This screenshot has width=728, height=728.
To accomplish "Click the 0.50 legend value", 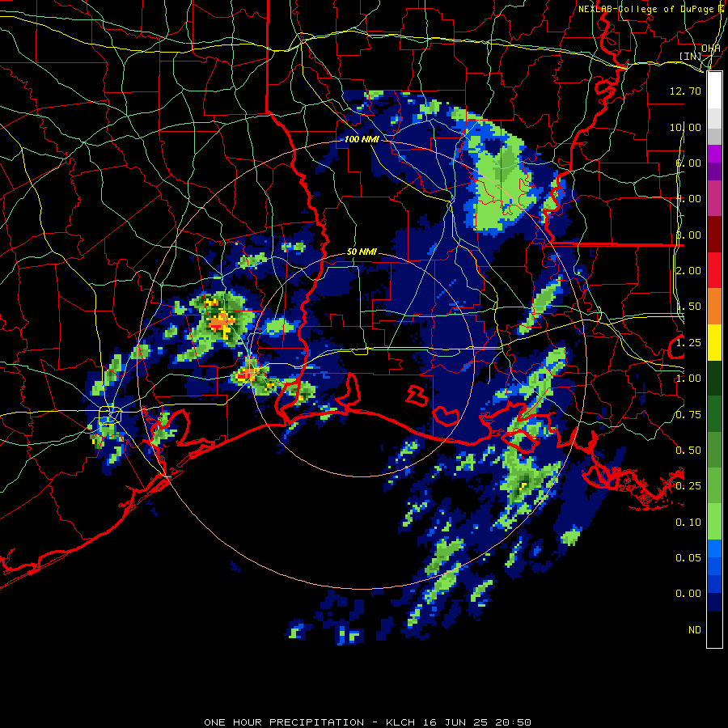I will pyautogui.click(x=688, y=451).
